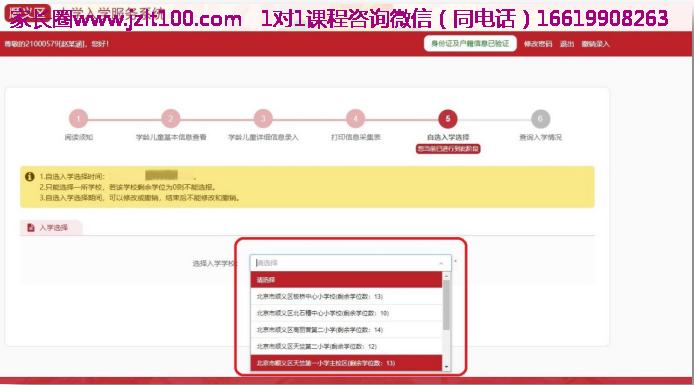
Task: Click the dropdown list scrollbar thumb
Action: [446, 304]
